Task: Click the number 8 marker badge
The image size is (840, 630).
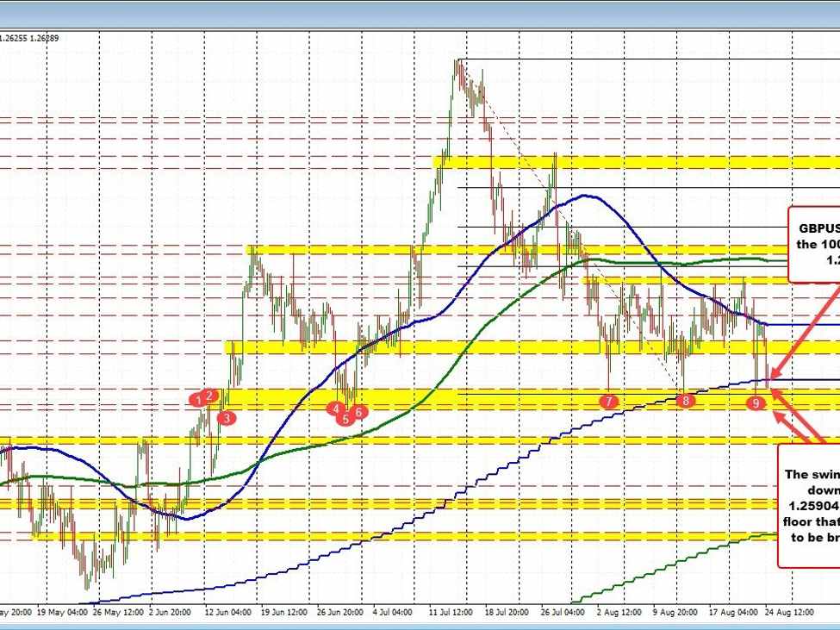Action: coord(685,399)
